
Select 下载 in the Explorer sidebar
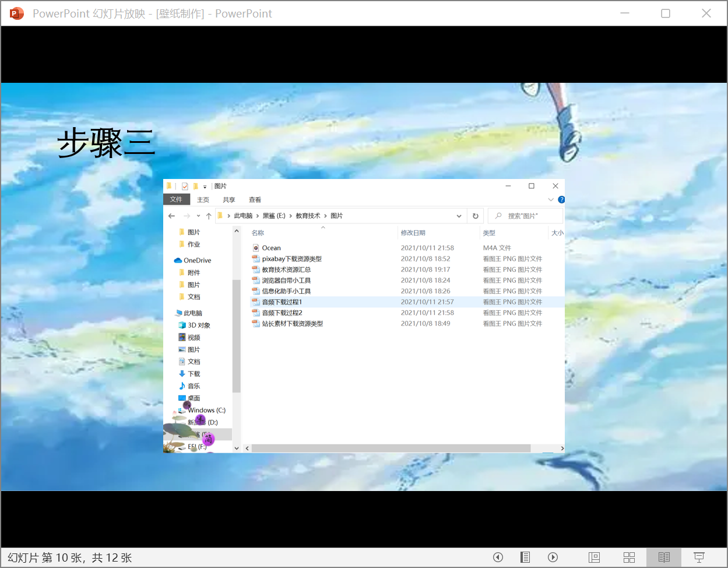pyautogui.click(x=189, y=374)
